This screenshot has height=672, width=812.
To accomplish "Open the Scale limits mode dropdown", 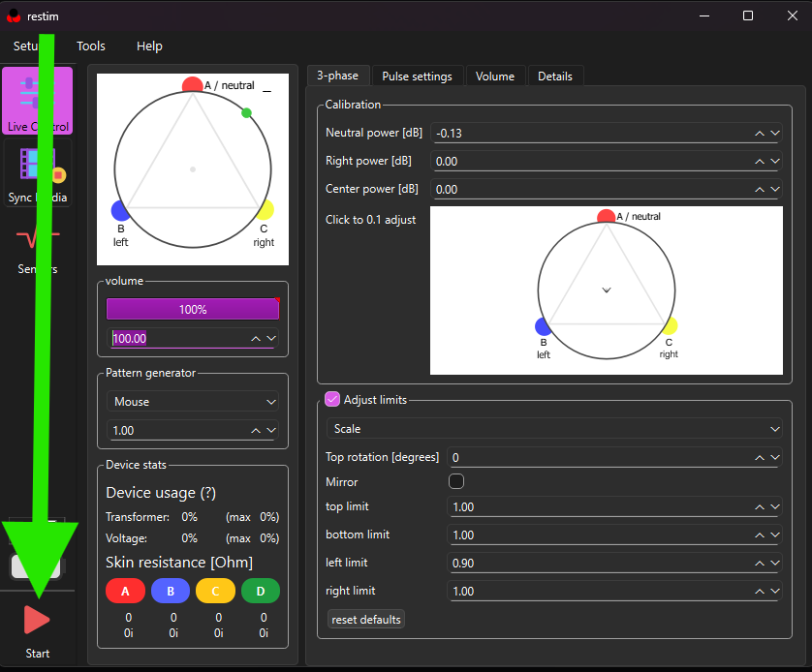I will pyautogui.click(x=554, y=428).
